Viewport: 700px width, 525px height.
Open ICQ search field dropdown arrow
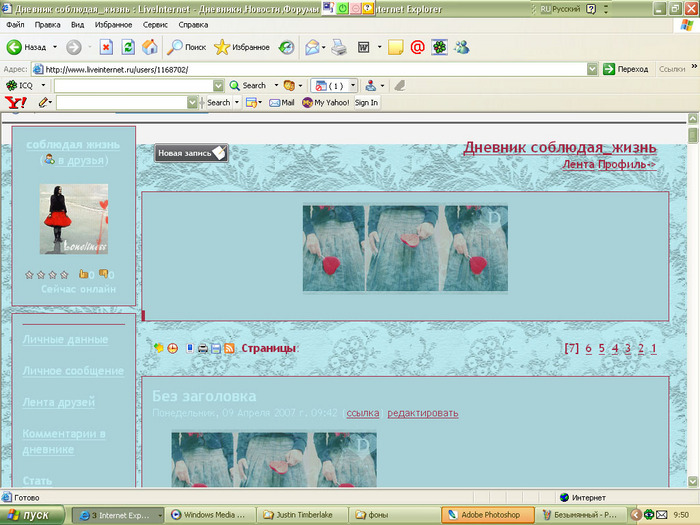pos(218,86)
